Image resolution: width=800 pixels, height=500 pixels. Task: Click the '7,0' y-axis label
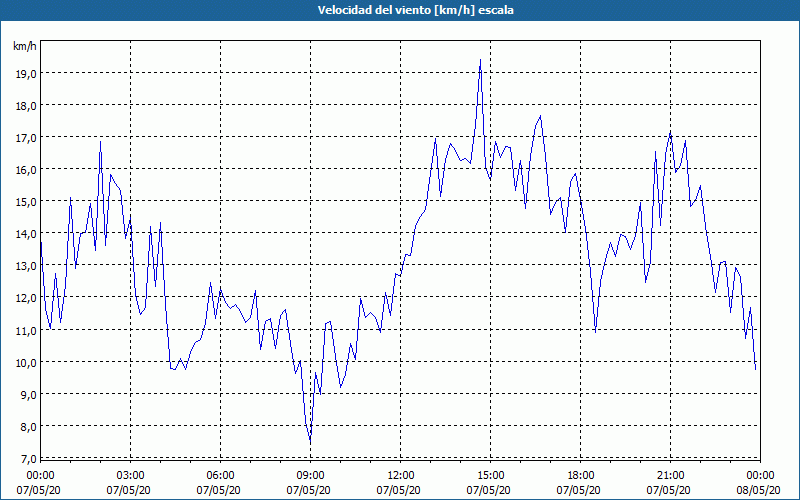28,459
